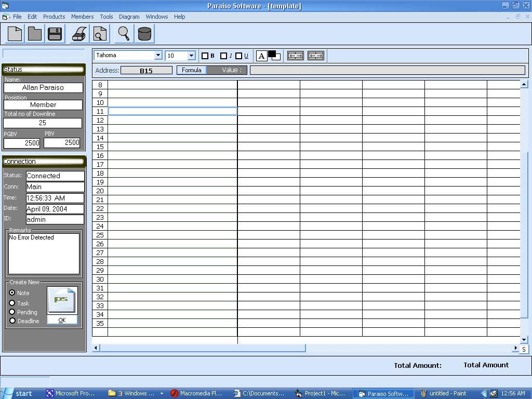Toggle the Underline checkbox
Viewport: 532px width, 399px height.
click(239, 56)
